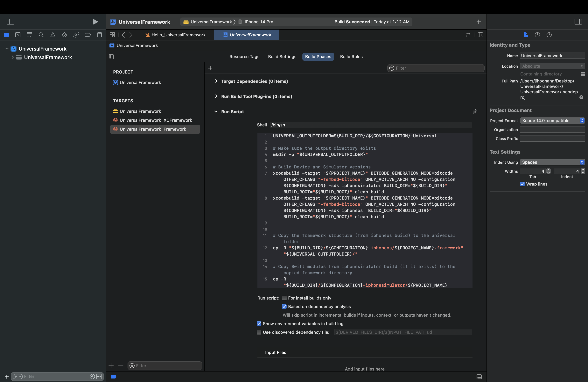Run the project with Play button
Screen dimensions: 588x382
point(95,22)
